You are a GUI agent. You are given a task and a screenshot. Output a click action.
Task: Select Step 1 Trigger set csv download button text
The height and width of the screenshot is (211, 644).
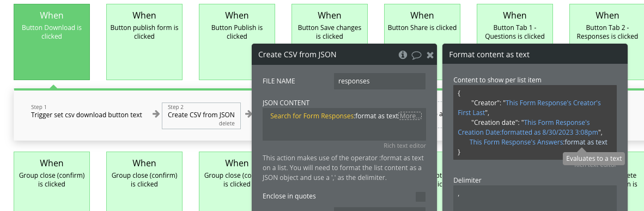[x=87, y=111]
